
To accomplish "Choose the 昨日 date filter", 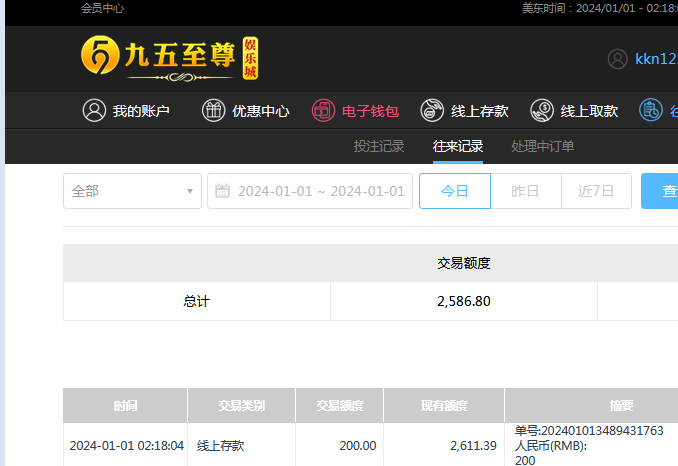I will pos(525,191).
